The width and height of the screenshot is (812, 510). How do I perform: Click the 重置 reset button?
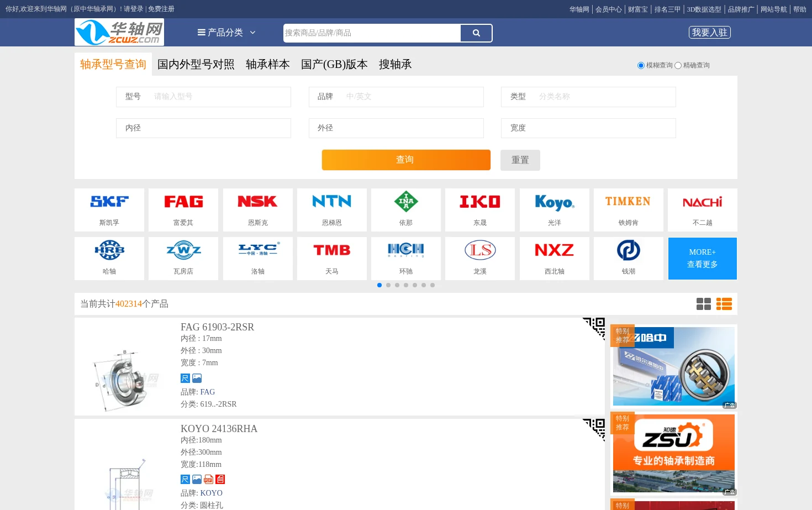point(520,160)
